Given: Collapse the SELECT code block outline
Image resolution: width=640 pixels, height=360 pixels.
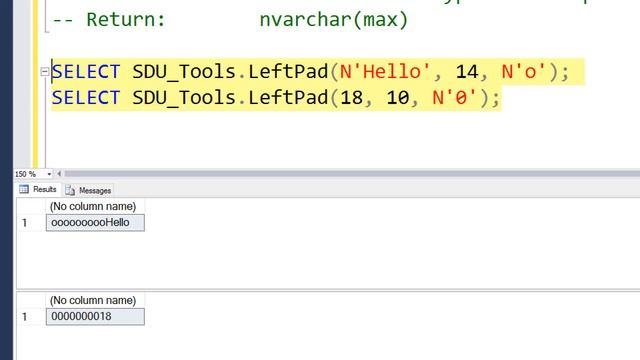Looking at the screenshot, I should 45,72.
